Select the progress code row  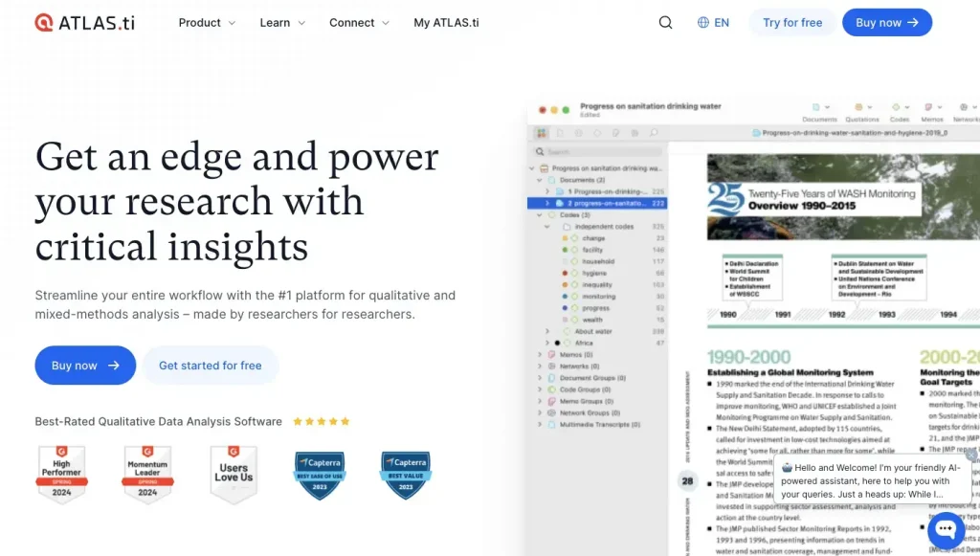pyautogui.click(x=597, y=308)
